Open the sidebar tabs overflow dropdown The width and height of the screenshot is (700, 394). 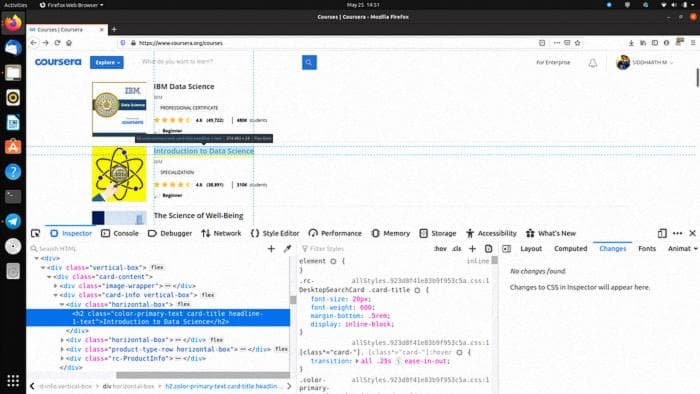(x=696, y=249)
